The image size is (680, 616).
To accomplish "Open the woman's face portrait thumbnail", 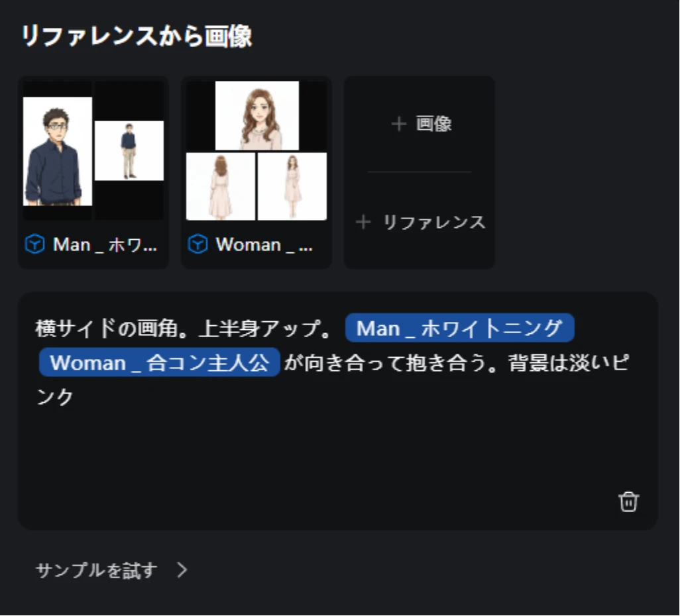I will 257,115.
